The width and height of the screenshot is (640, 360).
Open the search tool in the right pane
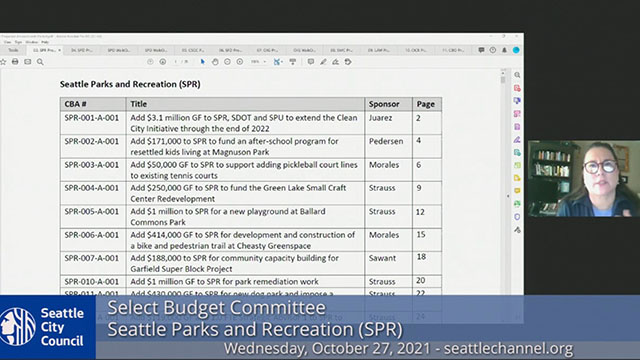coord(517,75)
